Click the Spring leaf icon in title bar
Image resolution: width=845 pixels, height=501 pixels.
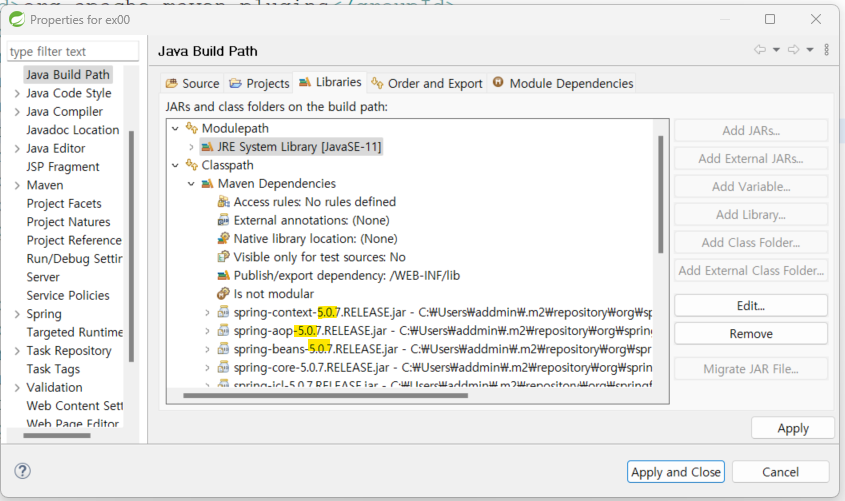17,19
